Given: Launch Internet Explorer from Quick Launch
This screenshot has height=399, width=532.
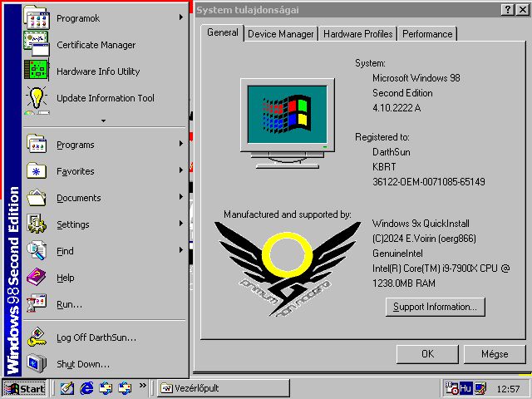Looking at the screenshot, I should [x=86, y=388].
